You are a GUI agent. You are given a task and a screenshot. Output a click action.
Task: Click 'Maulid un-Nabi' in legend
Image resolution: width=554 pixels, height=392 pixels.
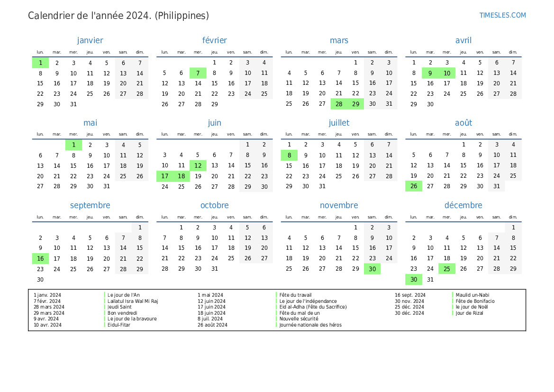click(472, 295)
